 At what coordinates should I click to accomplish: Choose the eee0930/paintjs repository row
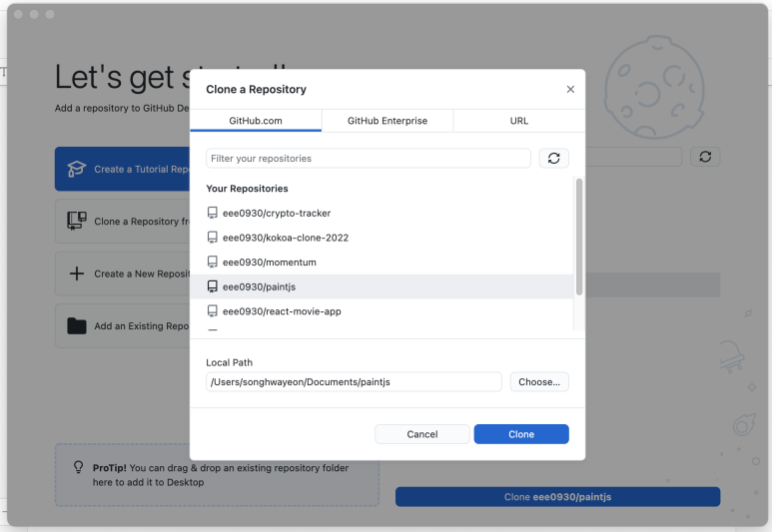[x=382, y=286]
